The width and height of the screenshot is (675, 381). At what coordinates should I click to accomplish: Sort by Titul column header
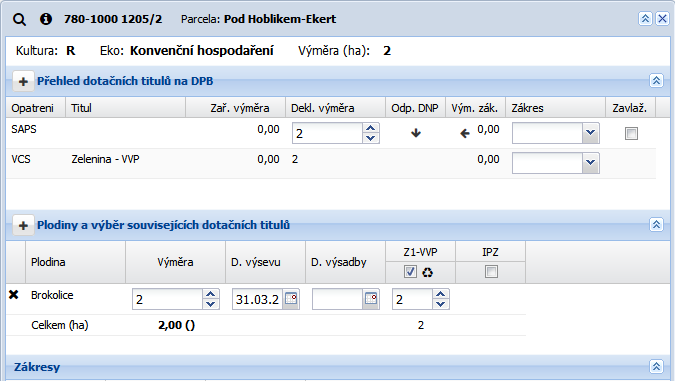pyautogui.click(x=125, y=108)
